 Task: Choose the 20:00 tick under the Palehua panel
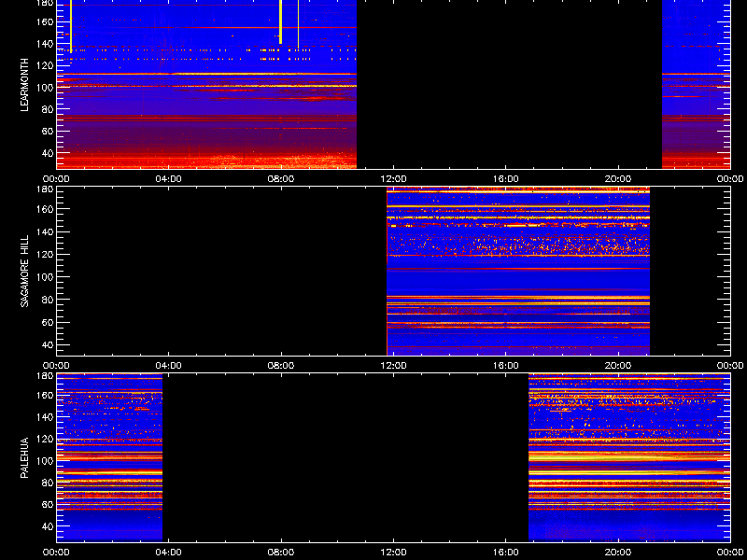pos(618,553)
